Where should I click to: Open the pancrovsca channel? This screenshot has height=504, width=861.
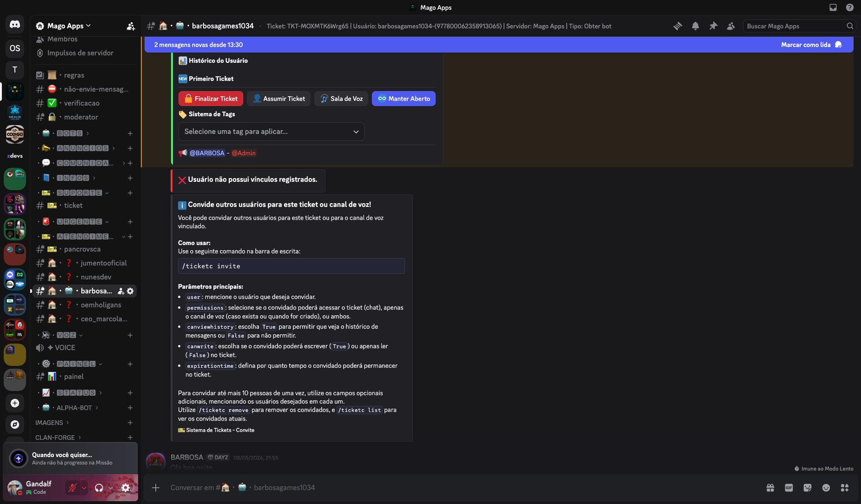click(x=85, y=249)
